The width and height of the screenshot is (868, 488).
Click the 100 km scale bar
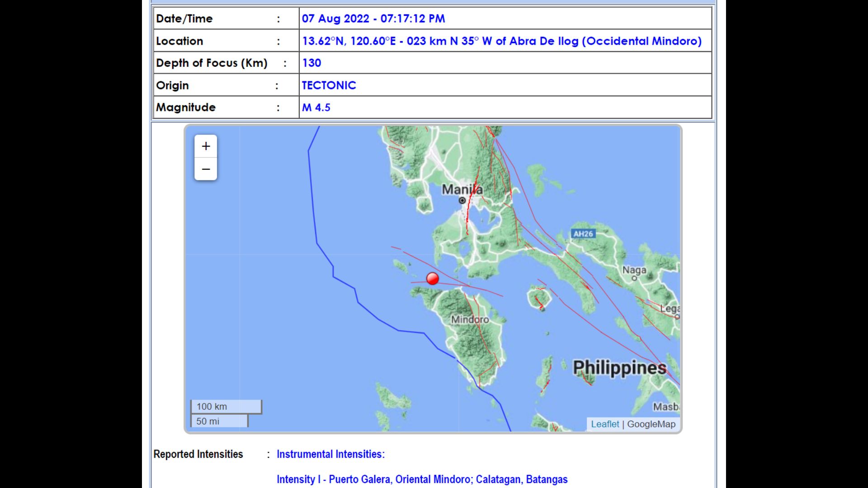point(226,407)
